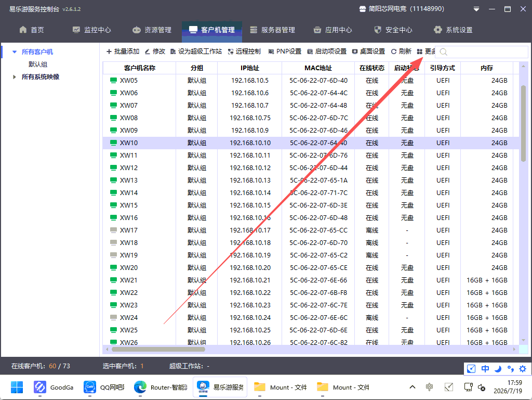Select the 默认组 group in sidebar

[x=37, y=64]
